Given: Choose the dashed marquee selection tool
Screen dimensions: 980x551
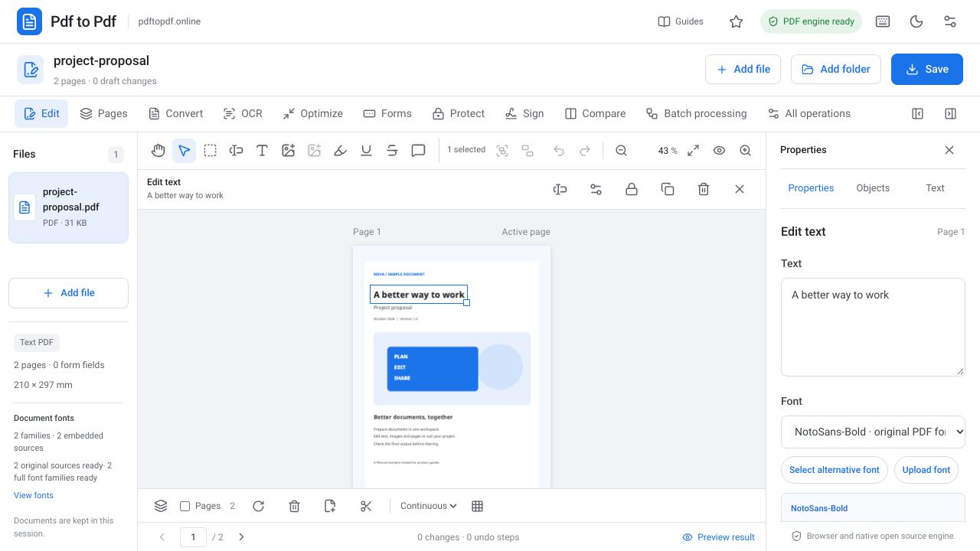Looking at the screenshot, I should tap(210, 151).
